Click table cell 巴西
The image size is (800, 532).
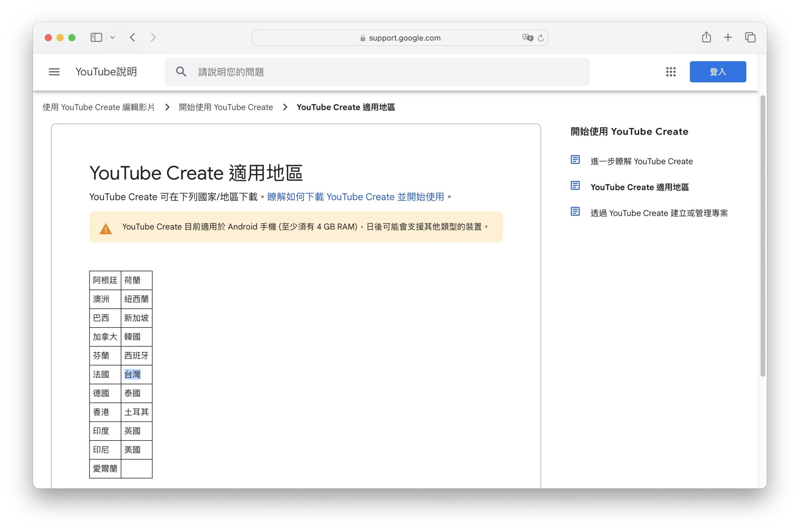tap(105, 318)
